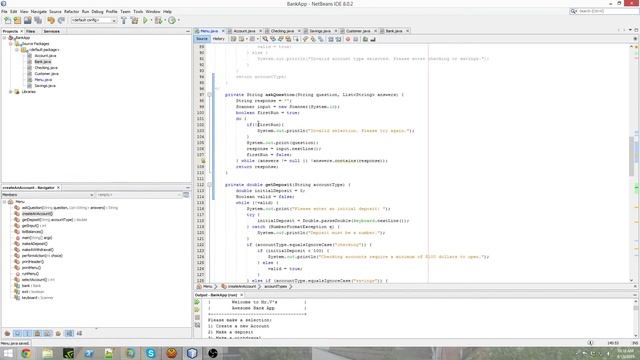Expand the Libraries node
The image size is (640, 360).
pos(11,92)
